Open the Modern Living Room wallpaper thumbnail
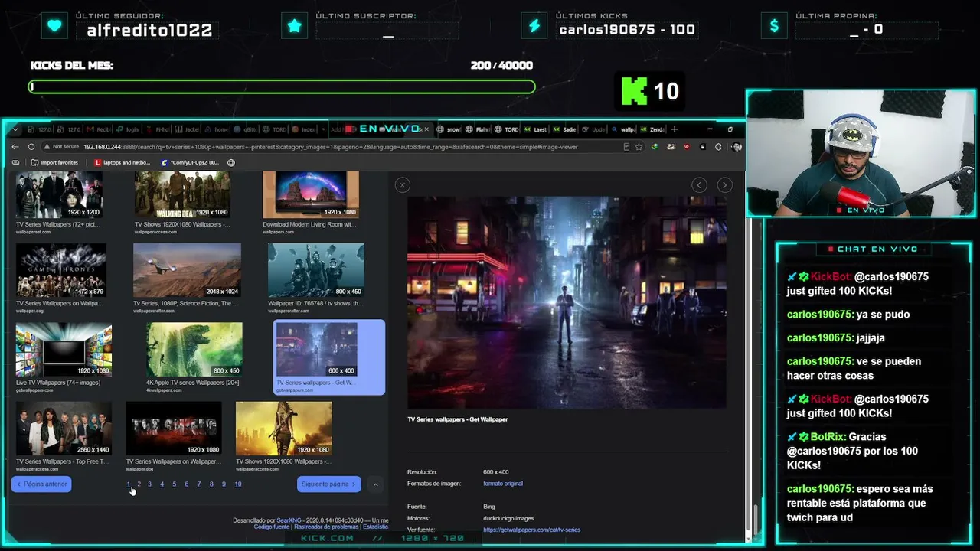Image resolution: width=980 pixels, height=551 pixels. coord(311,194)
